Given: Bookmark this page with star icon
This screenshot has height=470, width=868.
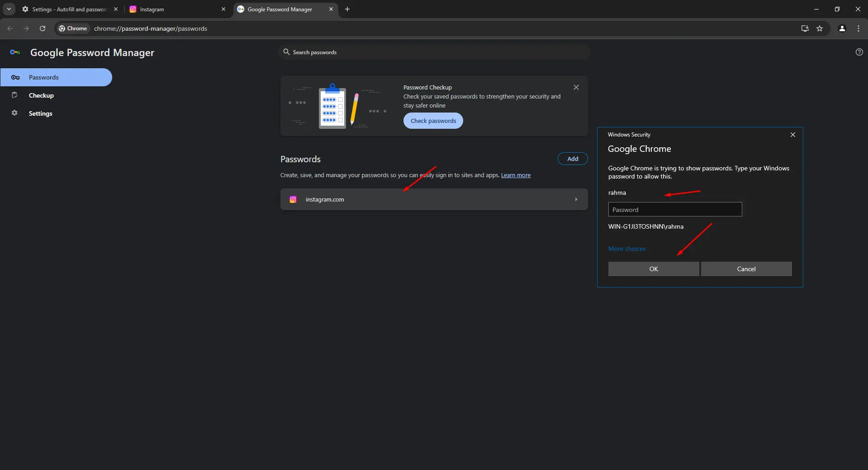Looking at the screenshot, I should click(x=820, y=28).
